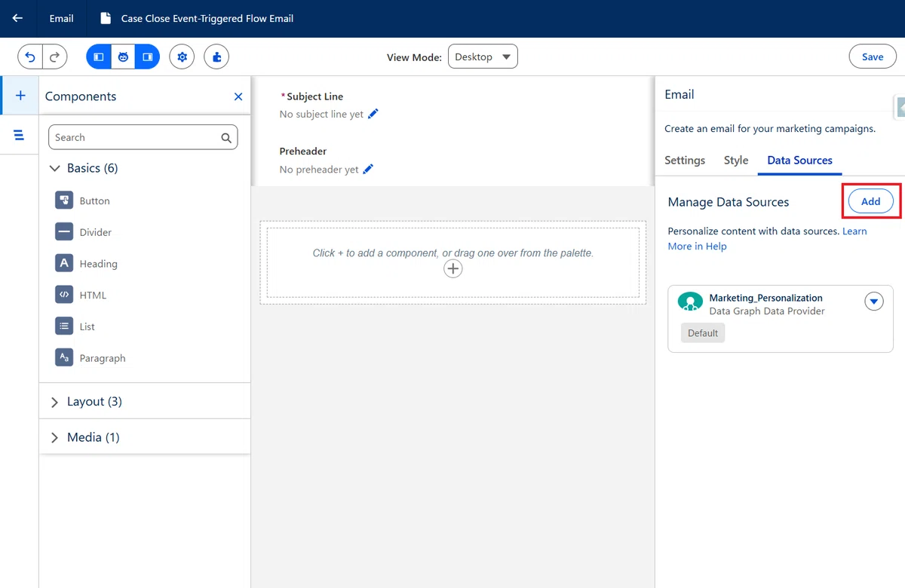Toggle the left panel layout button

pyautogui.click(x=99, y=57)
